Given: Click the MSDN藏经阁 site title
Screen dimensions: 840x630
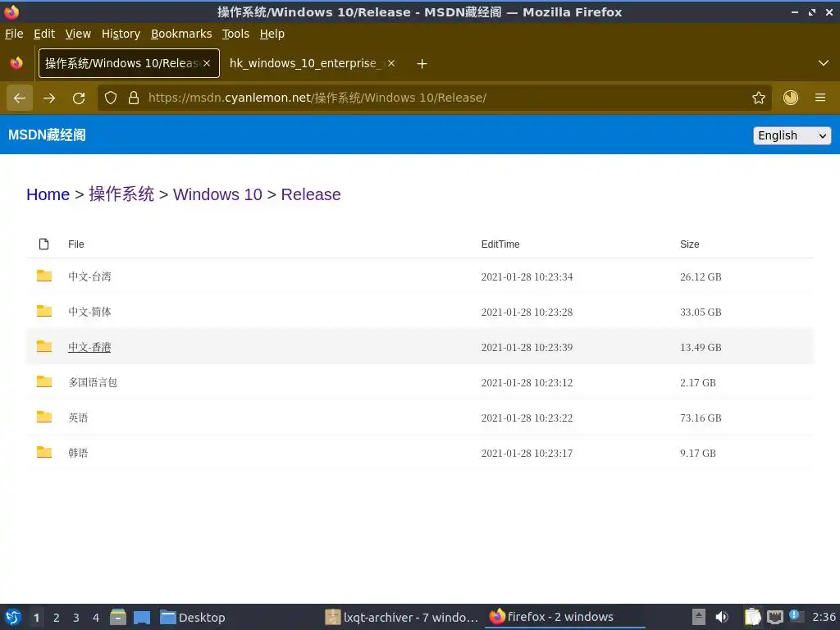Looking at the screenshot, I should point(47,135).
